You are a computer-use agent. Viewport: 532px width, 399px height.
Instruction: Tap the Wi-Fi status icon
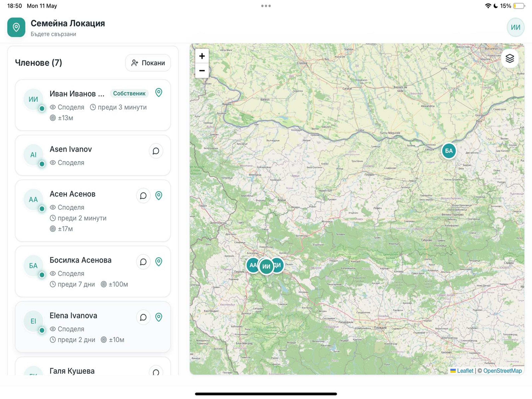click(488, 6)
